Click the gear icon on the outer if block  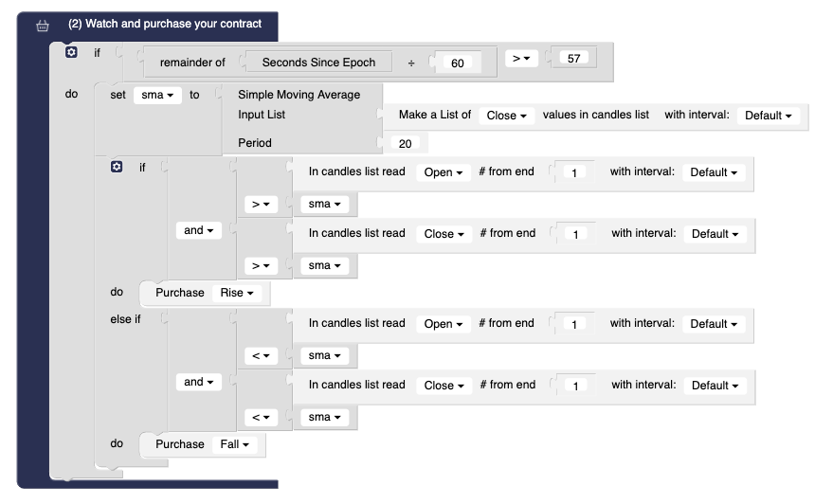[71, 53]
